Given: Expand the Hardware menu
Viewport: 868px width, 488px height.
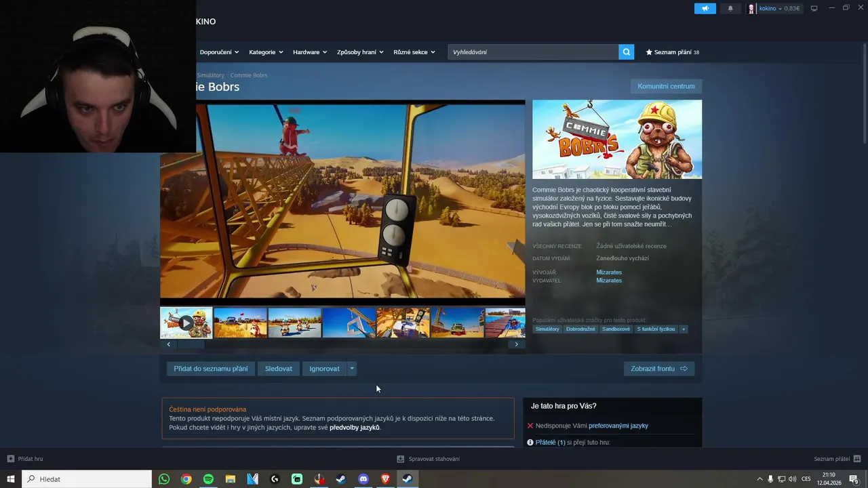Looking at the screenshot, I should pos(310,52).
